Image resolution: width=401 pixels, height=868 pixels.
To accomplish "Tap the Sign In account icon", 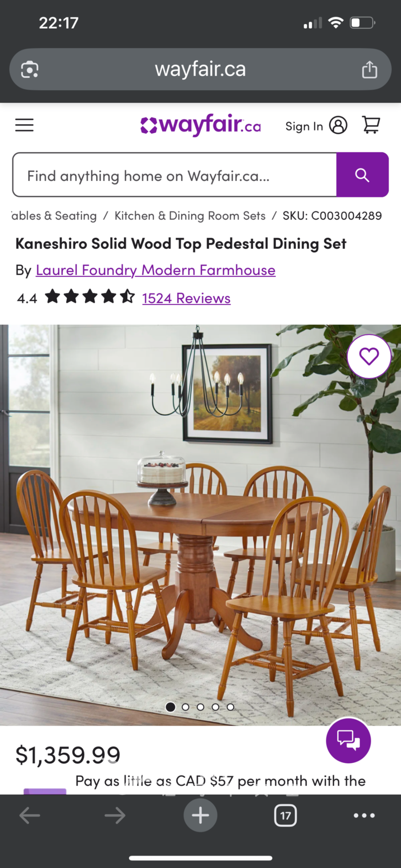I will coord(338,125).
